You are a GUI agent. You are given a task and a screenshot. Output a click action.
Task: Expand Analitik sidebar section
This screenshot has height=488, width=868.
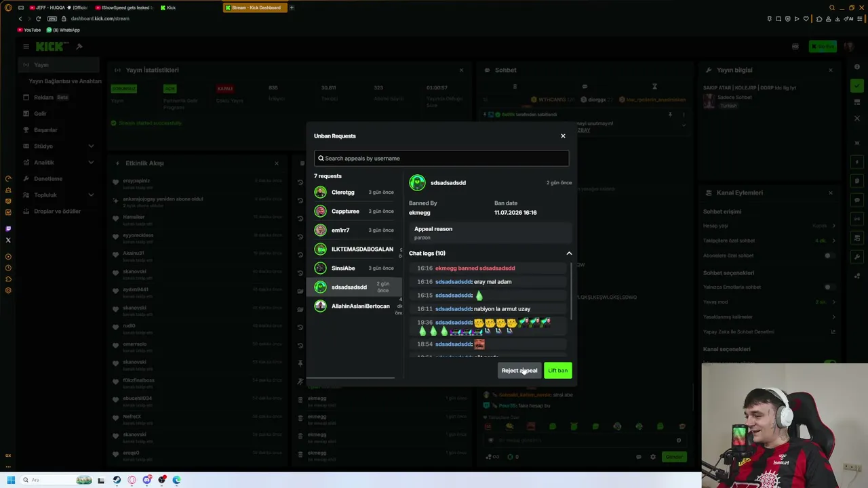click(91, 163)
